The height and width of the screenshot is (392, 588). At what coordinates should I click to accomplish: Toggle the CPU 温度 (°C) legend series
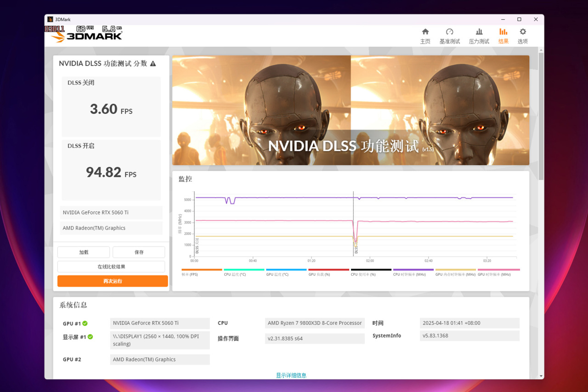pyautogui.click(x=244, y=273)
